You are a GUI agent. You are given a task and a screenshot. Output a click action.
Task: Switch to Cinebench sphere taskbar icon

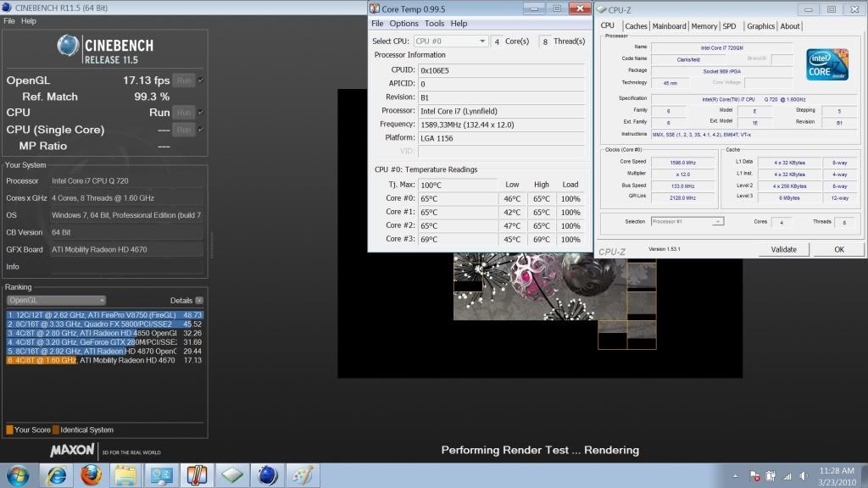click(267, 475)
